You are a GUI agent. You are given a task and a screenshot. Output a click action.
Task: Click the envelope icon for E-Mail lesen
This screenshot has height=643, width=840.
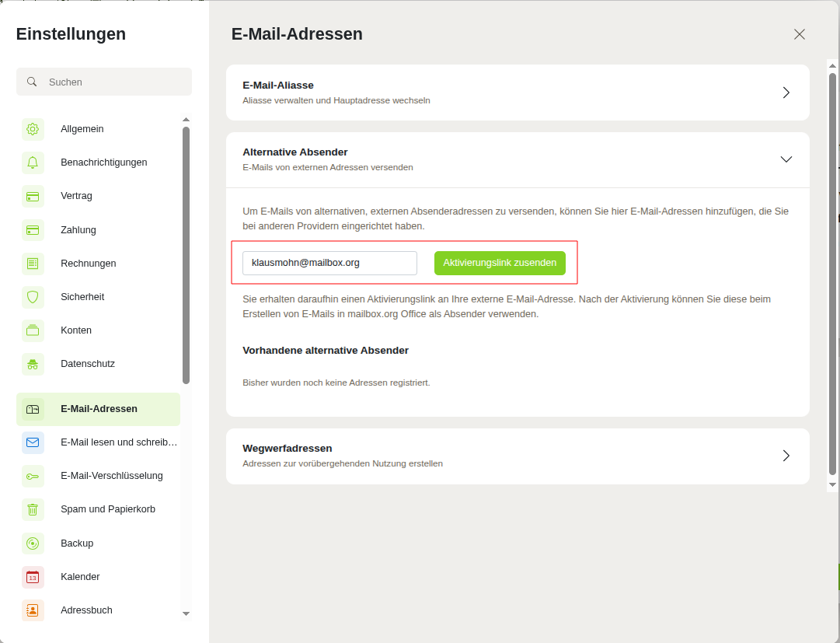click(33, 442)
